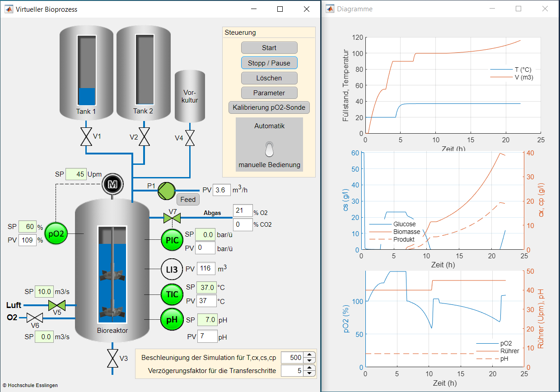Open the Parameter button
560x392 pixels.
click(269, 93)
